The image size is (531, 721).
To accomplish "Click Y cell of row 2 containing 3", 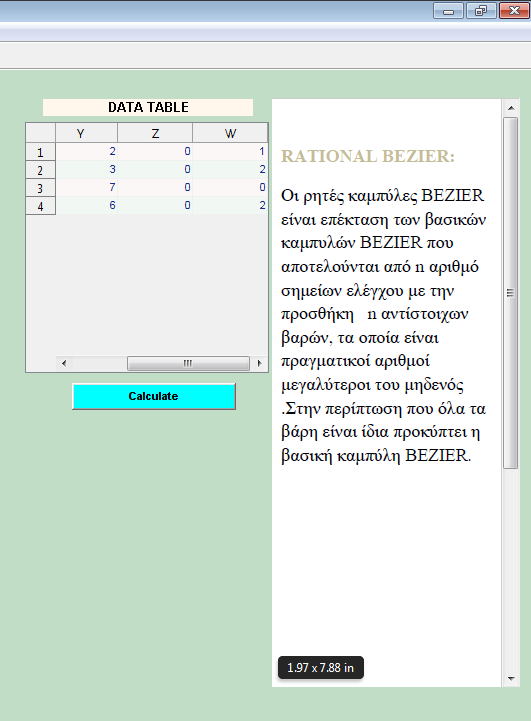I will point(86,169).
